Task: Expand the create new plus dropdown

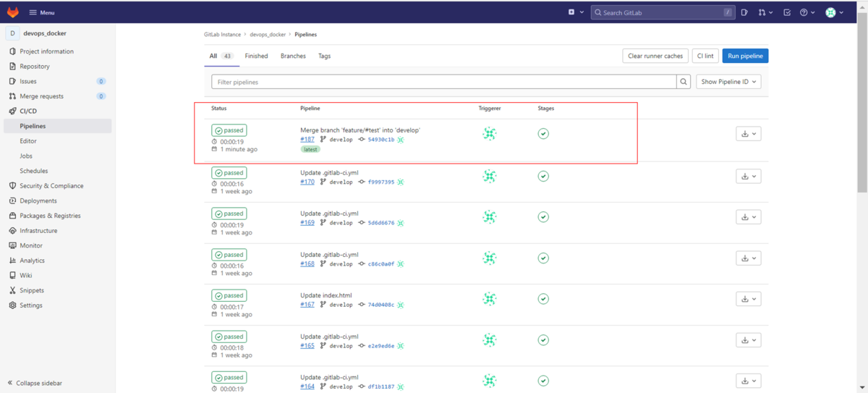Action: coord(576,12)
